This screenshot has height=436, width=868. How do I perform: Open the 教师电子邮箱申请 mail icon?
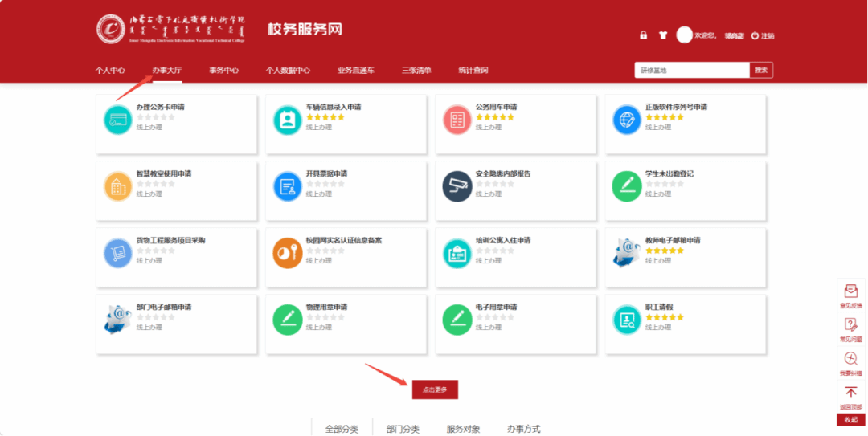coord(627,253)
